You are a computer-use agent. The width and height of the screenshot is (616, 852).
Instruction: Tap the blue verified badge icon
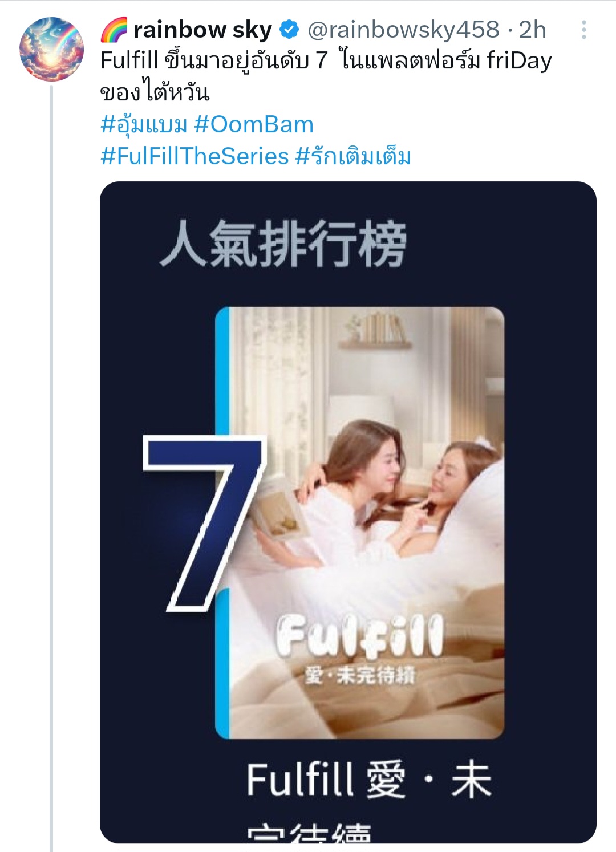[x=289, y=30]
